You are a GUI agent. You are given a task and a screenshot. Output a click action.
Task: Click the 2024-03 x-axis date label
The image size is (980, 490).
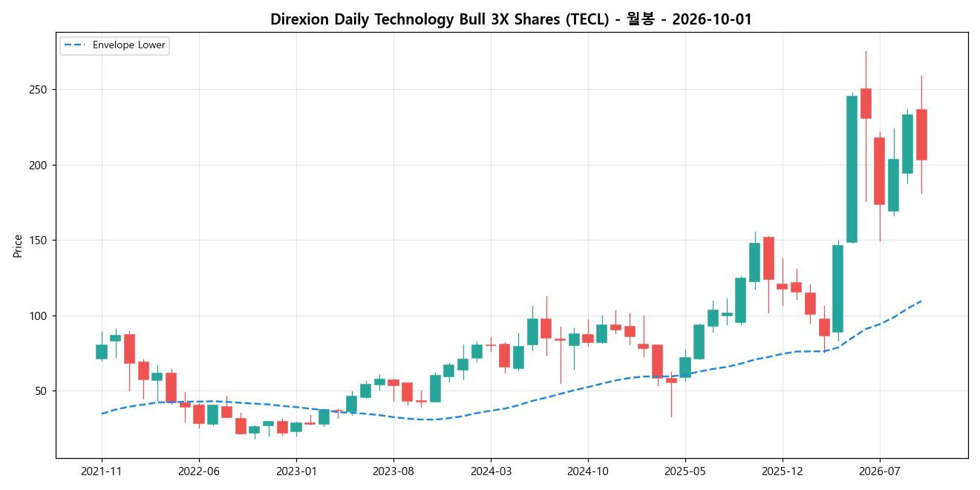coord(491,471)
